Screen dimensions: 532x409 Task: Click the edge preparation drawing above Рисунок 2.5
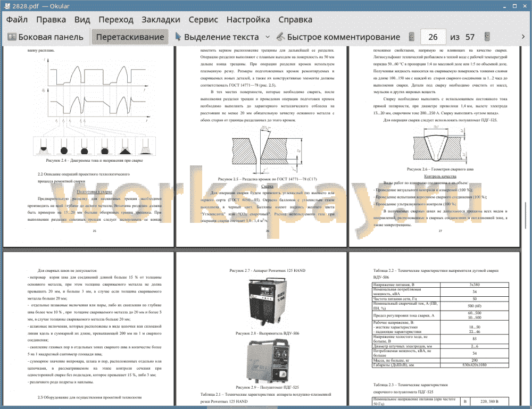268,149
